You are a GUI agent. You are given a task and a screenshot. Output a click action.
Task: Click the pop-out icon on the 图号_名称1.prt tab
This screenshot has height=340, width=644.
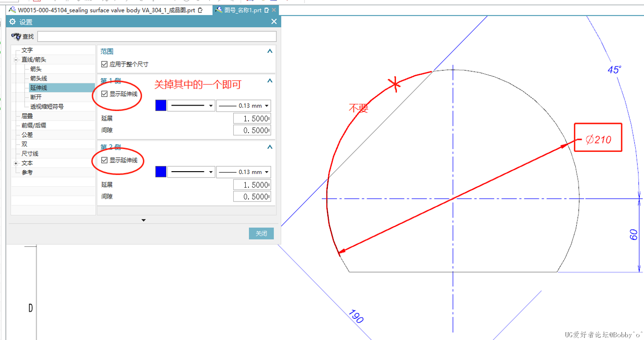tap(267, 10)
